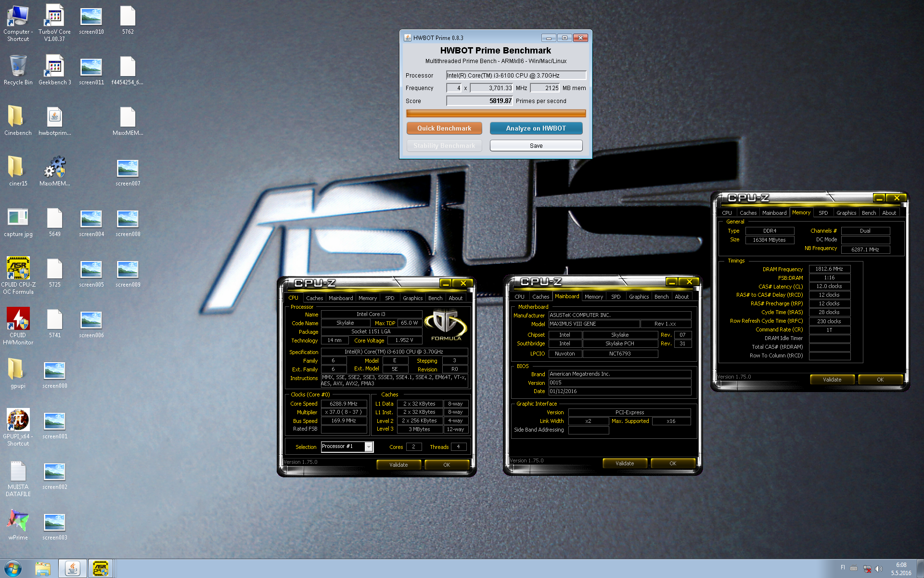Click Save button in HWBOT Prime
924x578 pixels.
(536, 145)
